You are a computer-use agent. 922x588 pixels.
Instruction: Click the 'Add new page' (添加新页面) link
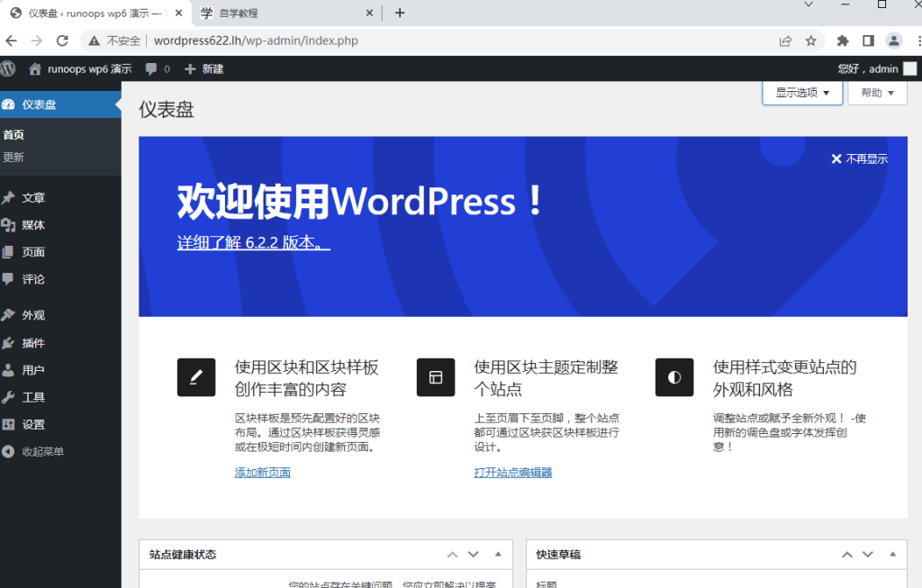(262, 473)
